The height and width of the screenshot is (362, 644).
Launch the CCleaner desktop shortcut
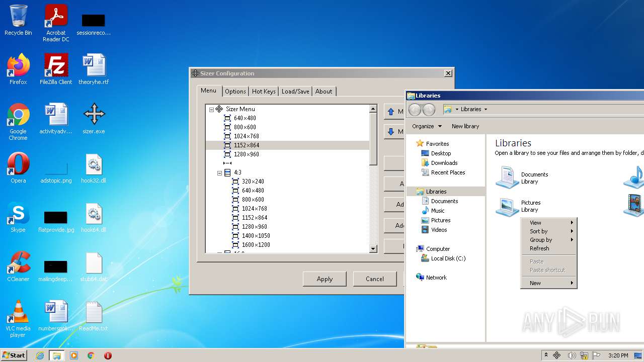pyautogui.click(x=18, y=266)
